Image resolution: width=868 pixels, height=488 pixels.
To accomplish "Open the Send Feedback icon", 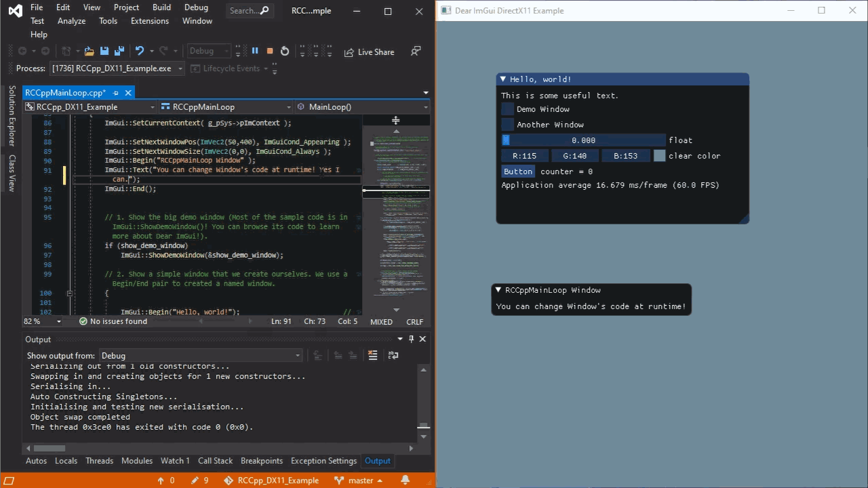I will [416, 52].
